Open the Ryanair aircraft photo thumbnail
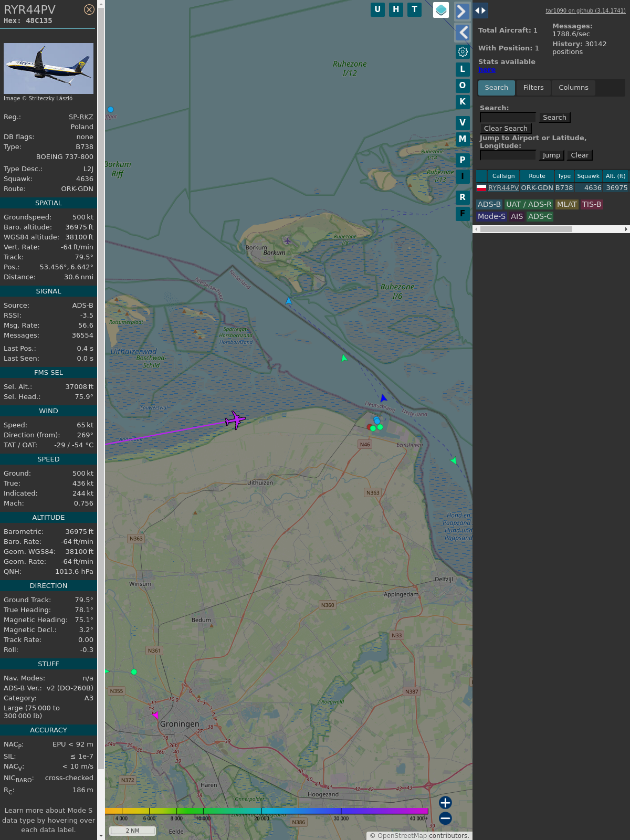Viewport: 630px width, 840px height. click(x=48, y=69)
